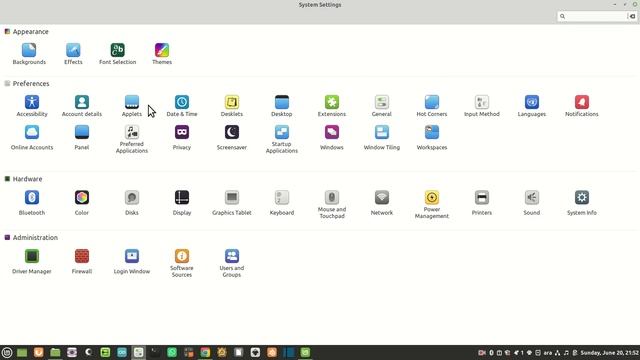The width and height of the screenshot is (640, 360).
Task: Open General preferences
Action: point(382,106)
